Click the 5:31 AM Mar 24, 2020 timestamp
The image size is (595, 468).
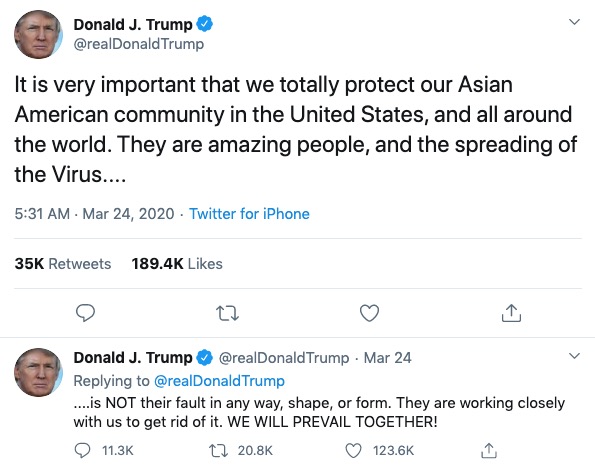pos(94,214)
